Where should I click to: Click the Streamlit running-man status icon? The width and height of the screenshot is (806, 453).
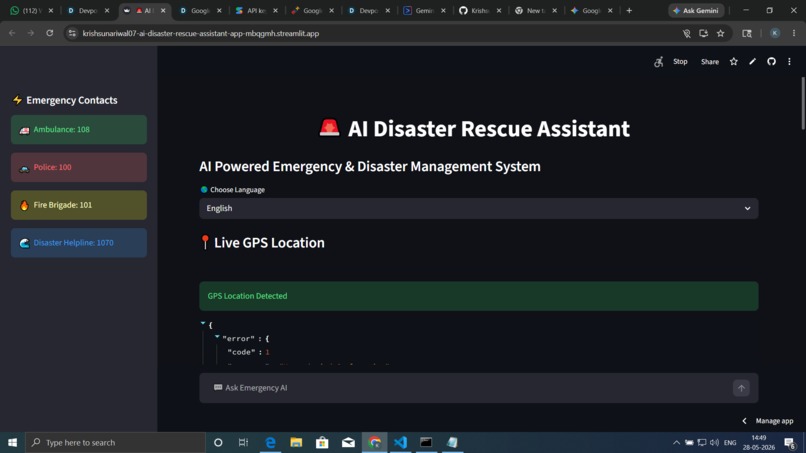[658, 62]
